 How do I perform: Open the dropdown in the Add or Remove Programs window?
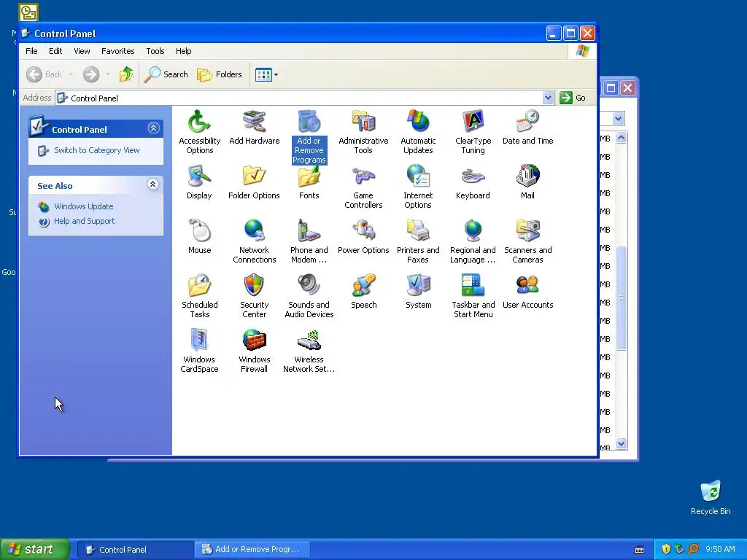[x=618, y=119]
